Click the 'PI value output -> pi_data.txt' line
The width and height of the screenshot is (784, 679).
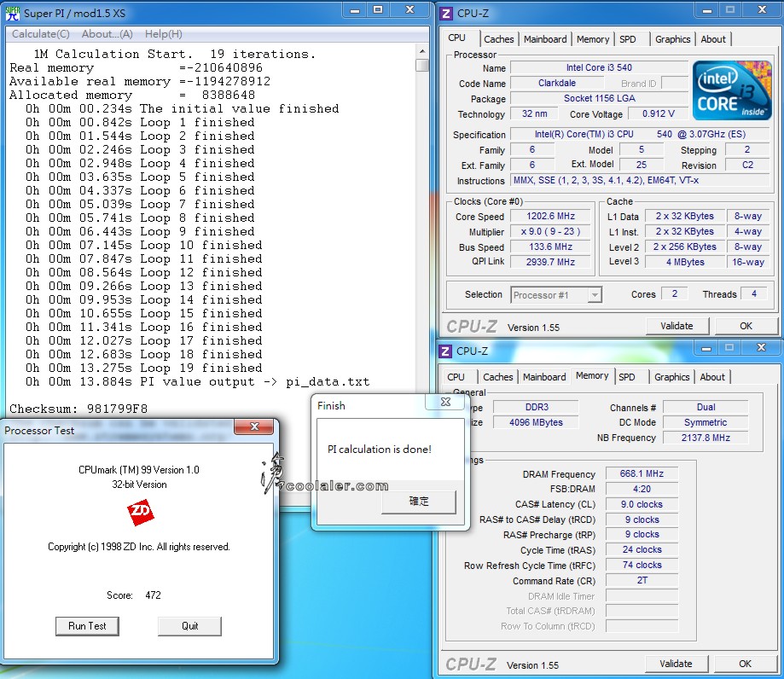click(198, 381)
